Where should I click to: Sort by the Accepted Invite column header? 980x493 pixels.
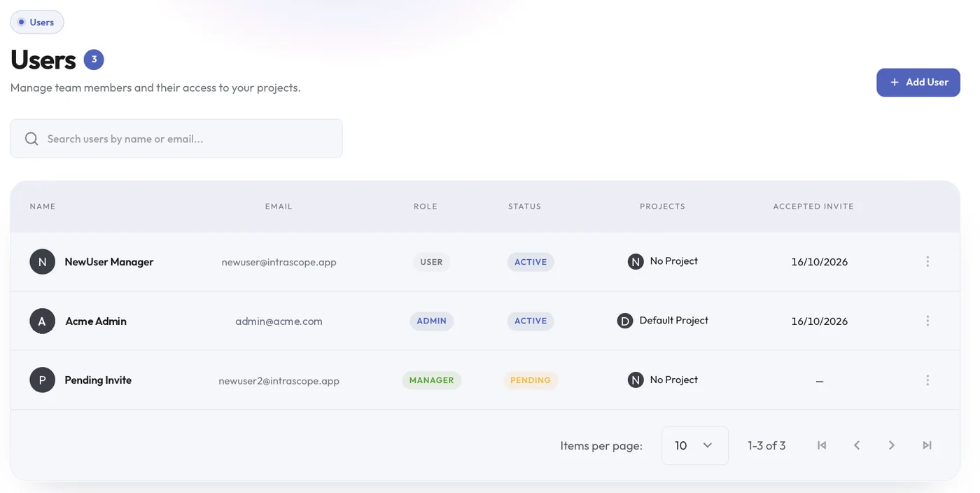point(813,207)
